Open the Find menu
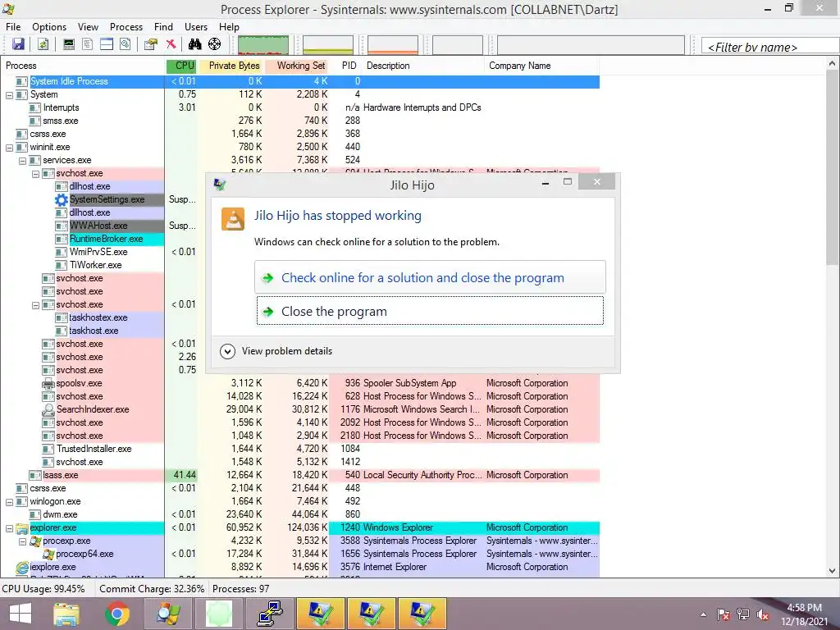This screenshot has height=630, width=840. pos(163,27)
